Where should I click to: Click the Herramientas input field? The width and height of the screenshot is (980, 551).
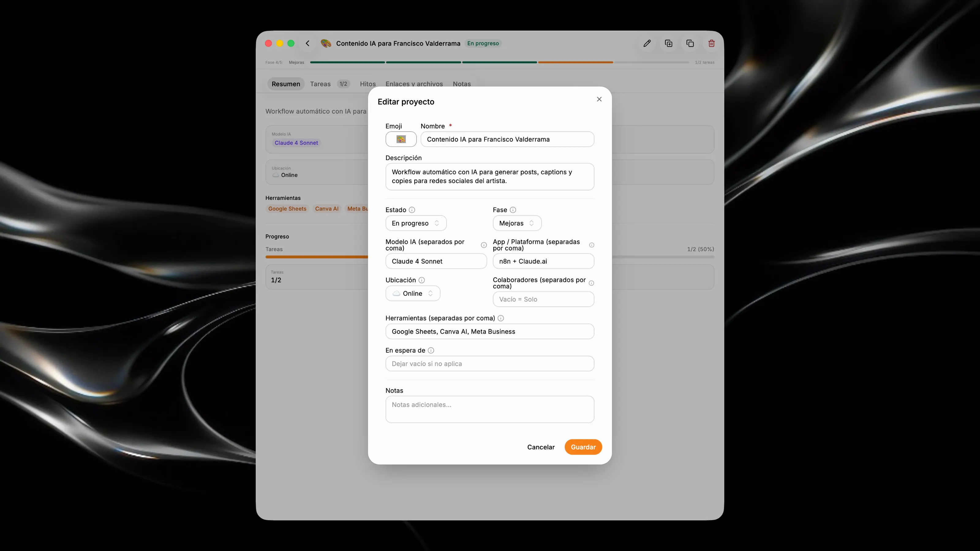point(490,332)
